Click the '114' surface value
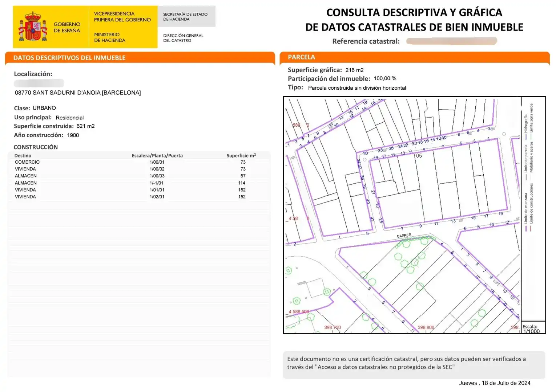Image resolution: width=556 pixels, height=392 pixels. pyautogui.click(x=242, y=183)
